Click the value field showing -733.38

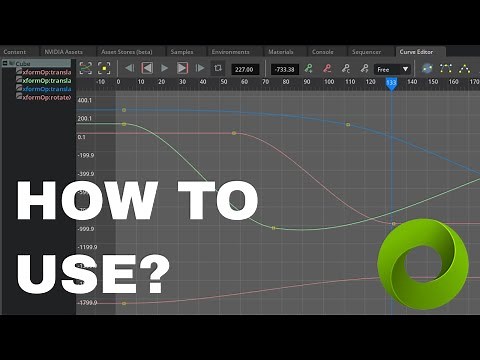pyautogui.click(x=285, y=69)
